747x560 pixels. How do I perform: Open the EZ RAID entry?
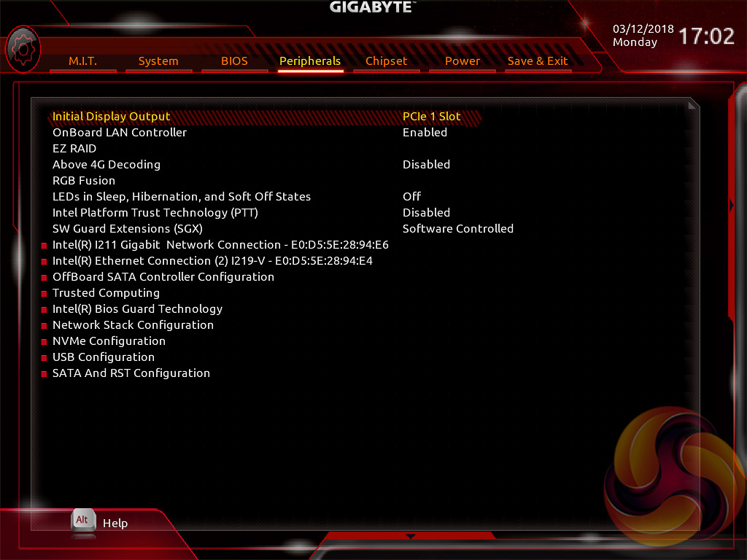(x=74, y=149)
